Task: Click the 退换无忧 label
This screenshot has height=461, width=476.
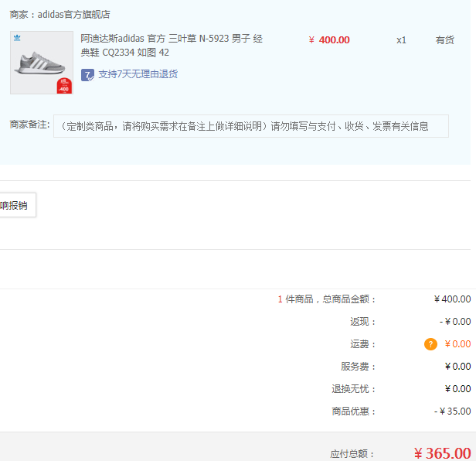Action: click(x=354, y=389)
